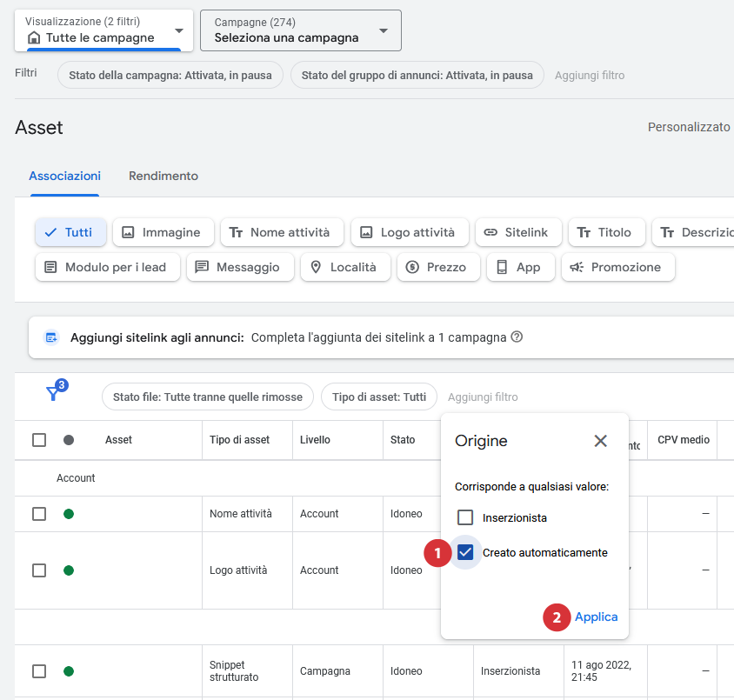Sort by the CPV medio column header
The width and height of the screenshot is (734, 700).
(684, 440)
